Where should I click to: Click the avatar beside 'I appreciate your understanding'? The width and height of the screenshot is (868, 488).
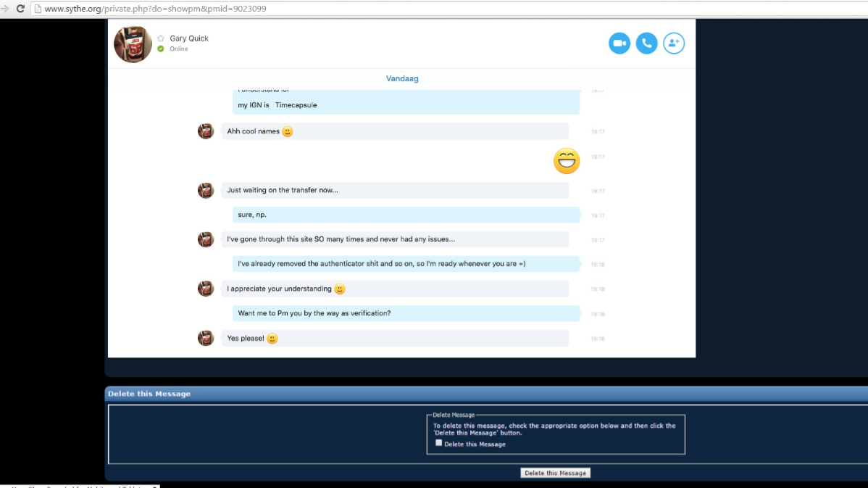point(206,289)
